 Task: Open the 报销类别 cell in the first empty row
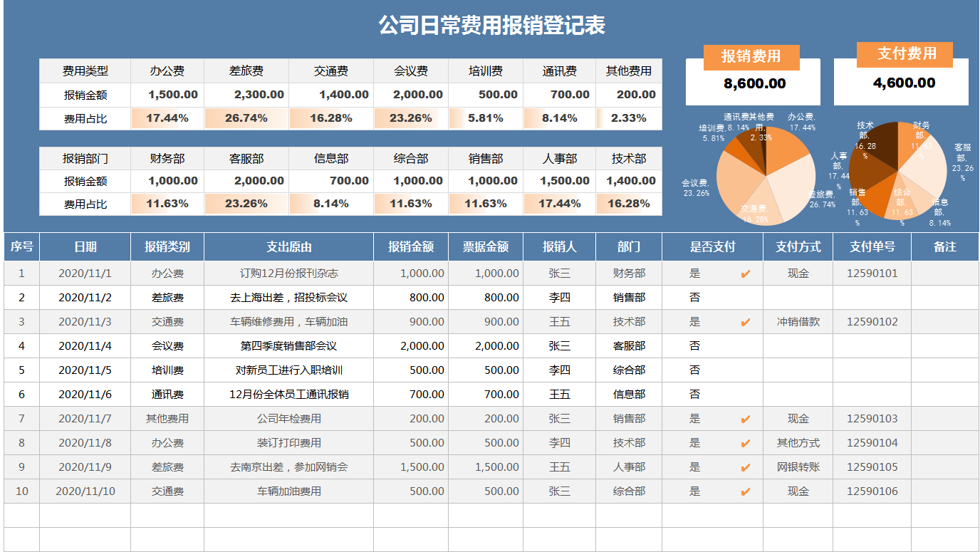[168, 515]
